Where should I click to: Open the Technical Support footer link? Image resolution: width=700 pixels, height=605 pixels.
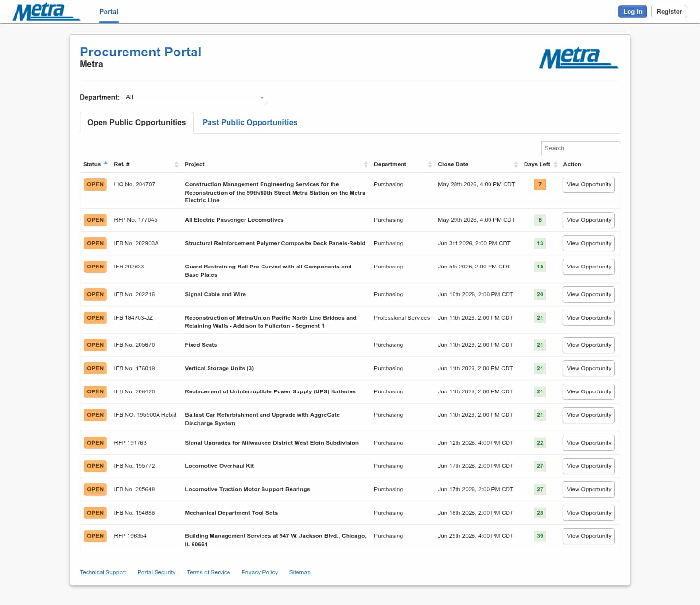pyautogui.click(x=103, y=572)
